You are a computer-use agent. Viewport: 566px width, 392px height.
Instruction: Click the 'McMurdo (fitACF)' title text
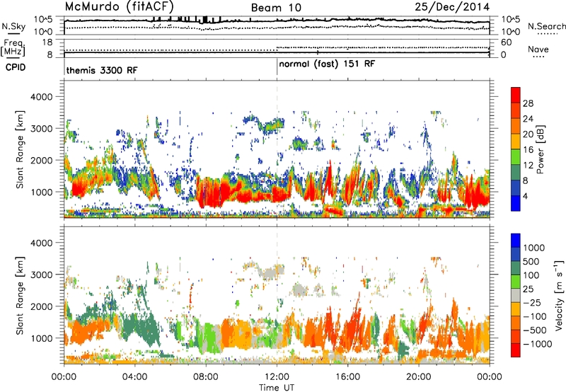tap(119, 6)
